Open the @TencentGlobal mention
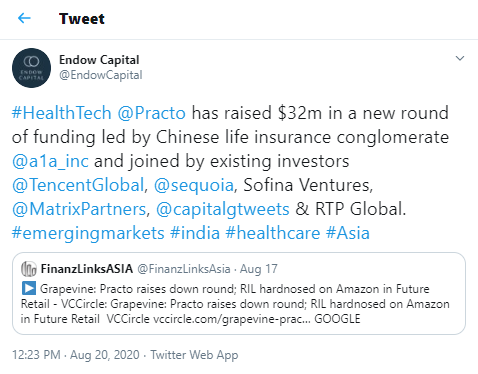478x374 pixels. pos(78,185)
